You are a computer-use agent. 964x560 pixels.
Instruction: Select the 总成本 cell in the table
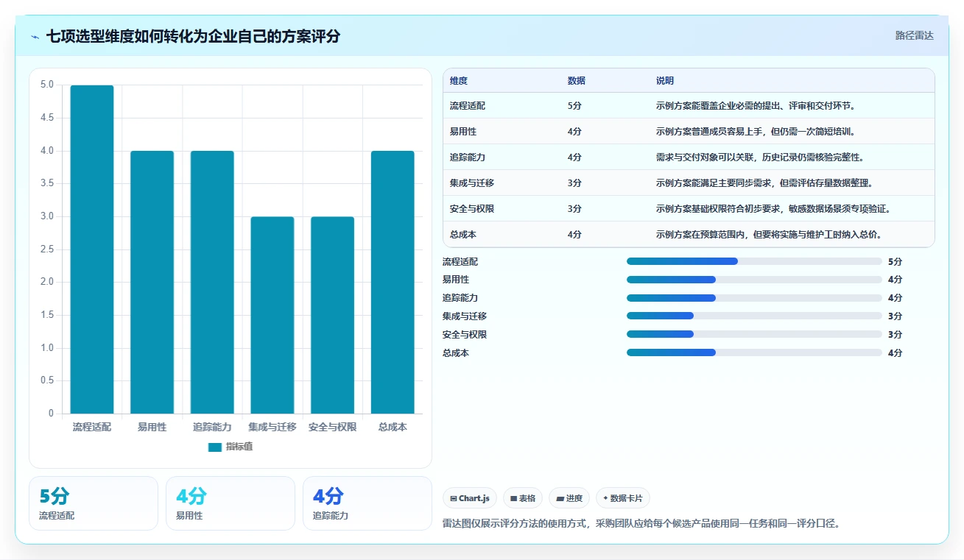click(463, 235)
